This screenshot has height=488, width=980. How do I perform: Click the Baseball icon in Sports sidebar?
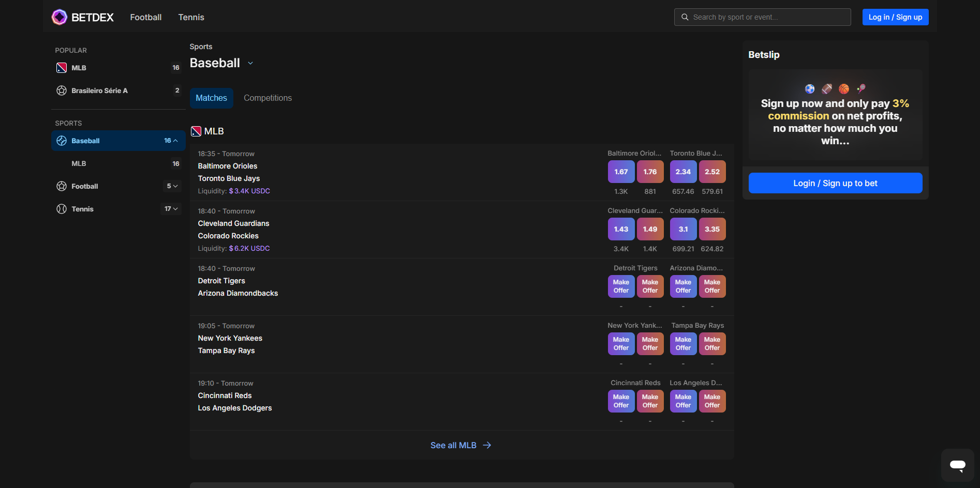click(x=62, y=141)
